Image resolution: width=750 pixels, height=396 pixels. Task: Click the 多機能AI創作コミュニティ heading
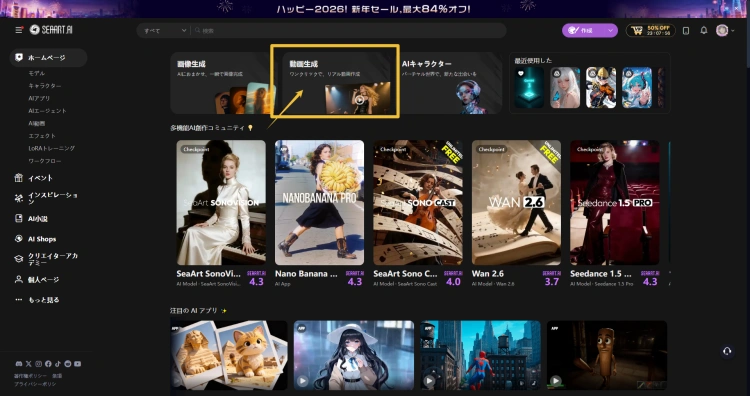point(208,128)
